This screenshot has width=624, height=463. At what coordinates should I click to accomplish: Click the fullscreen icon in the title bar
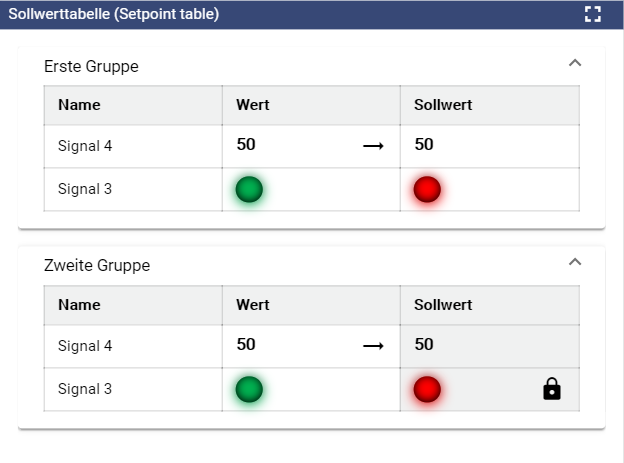pos(593,14)
